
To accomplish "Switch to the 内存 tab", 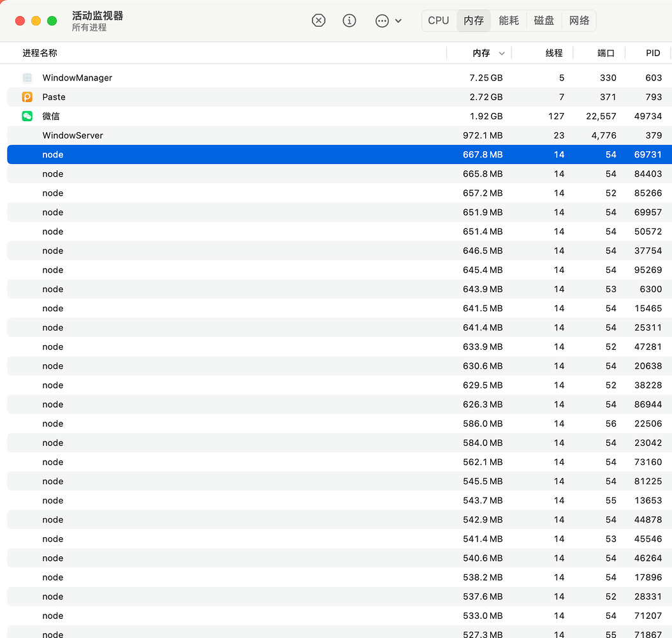I will pos(474,20).
